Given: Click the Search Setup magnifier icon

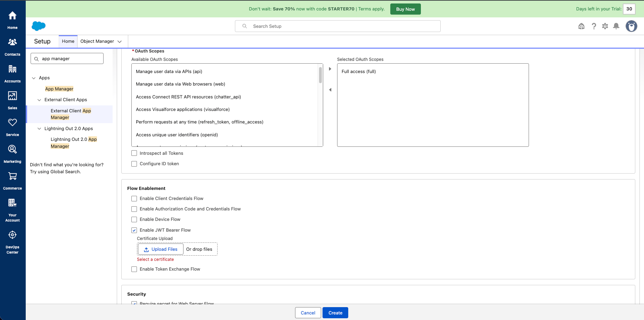Looking at the screenshot, I should coord(245,26).
